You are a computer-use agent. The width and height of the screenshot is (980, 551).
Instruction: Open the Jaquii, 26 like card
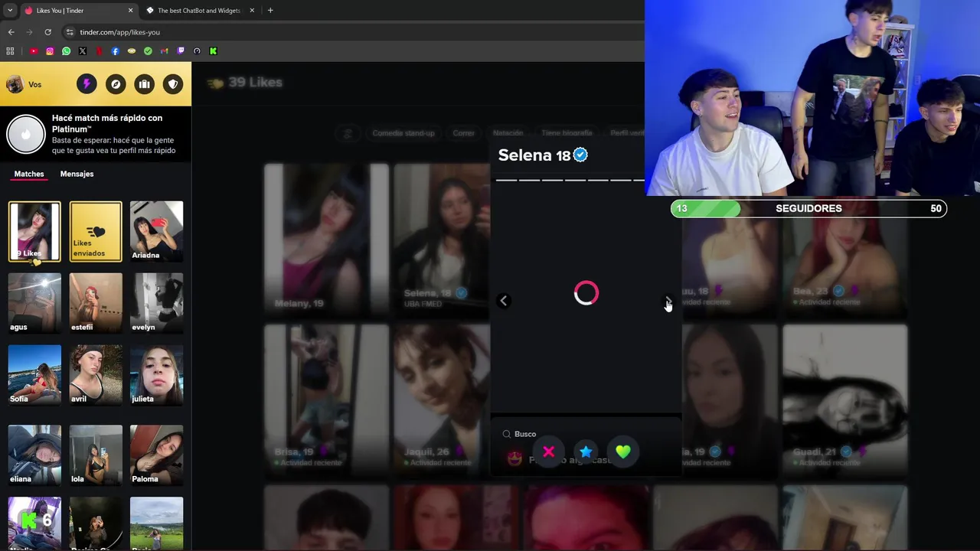(x=442, y=400)
